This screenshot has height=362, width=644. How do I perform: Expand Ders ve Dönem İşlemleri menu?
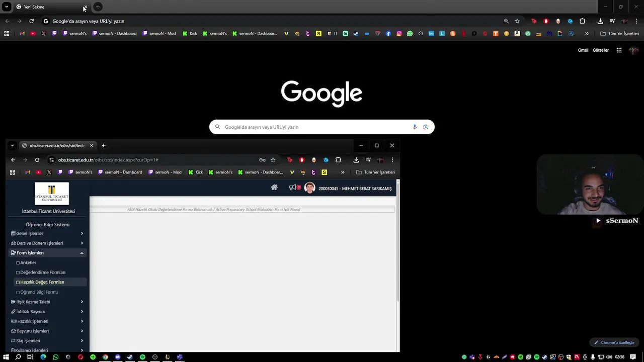coord(47,243)
